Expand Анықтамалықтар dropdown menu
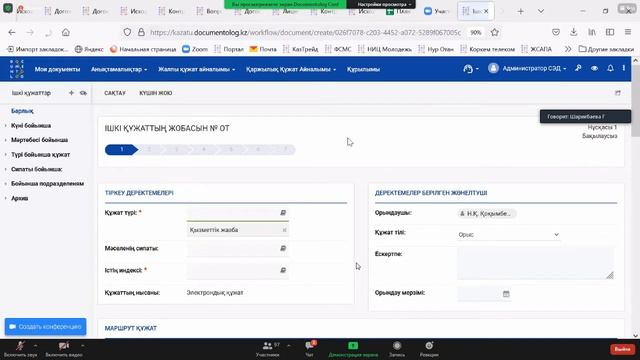The height and width of the screenshot is (360, 640). pyautogui.click(x=119, y=69)
